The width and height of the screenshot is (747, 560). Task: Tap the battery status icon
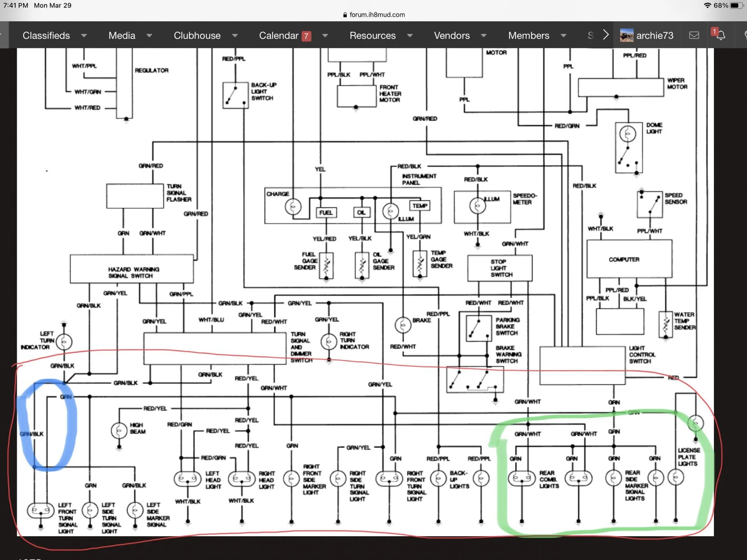737,5
